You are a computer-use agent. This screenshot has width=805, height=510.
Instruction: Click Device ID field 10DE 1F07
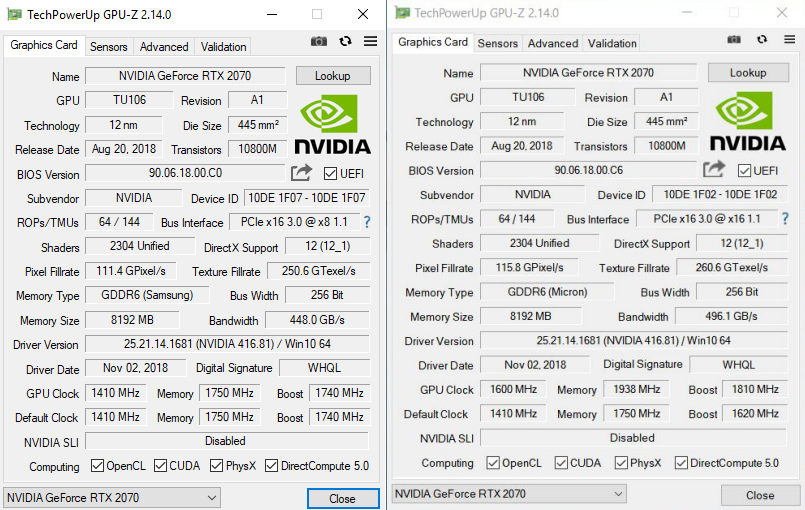[x=306, y=198]
